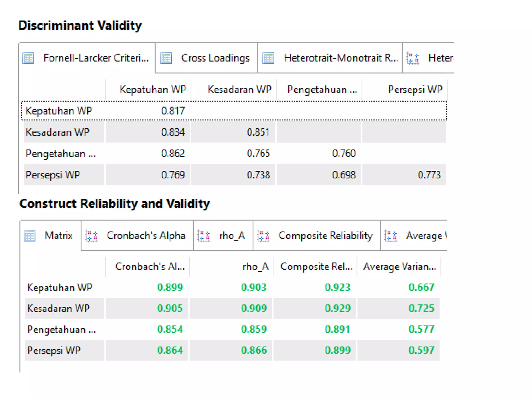Switch to the Cronbach's Alpha tab

click(146, 236)
